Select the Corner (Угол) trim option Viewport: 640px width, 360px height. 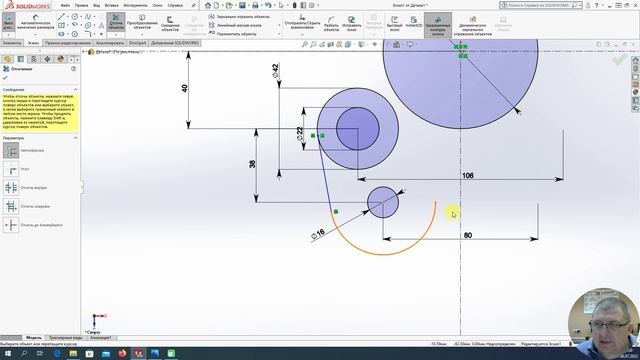[x=11, y=169]
